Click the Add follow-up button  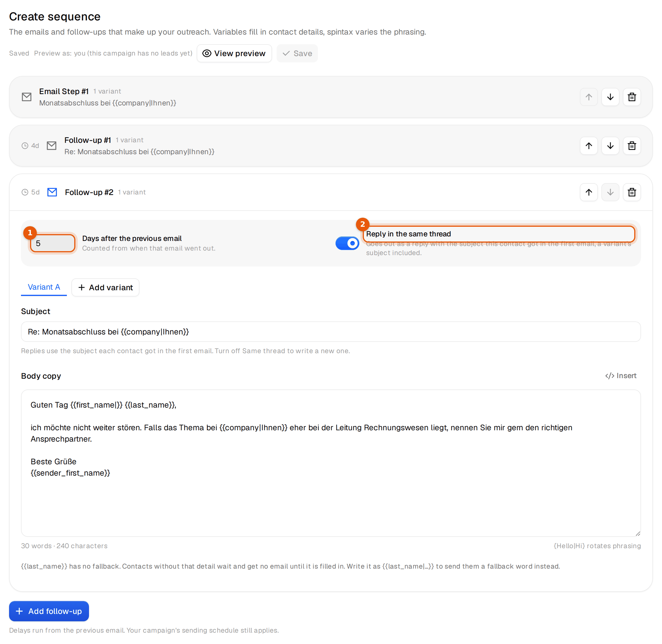[x=49, y=611]
